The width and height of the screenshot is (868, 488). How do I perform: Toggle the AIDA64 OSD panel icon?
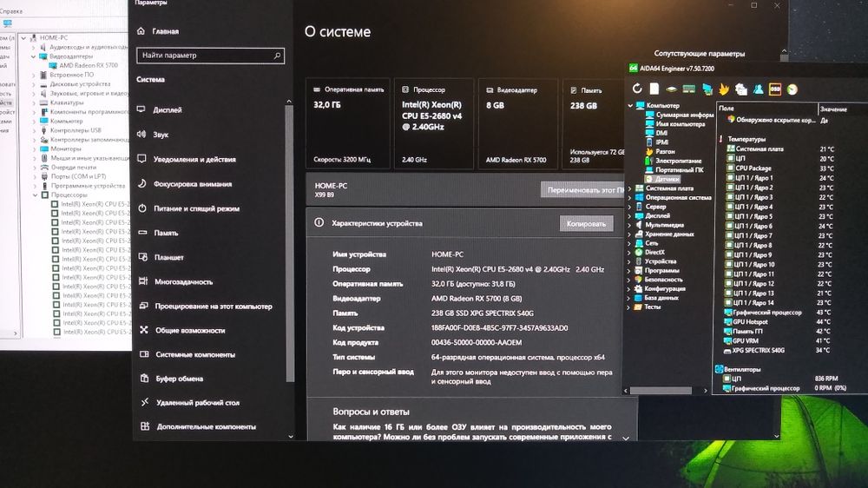[775, 89]
